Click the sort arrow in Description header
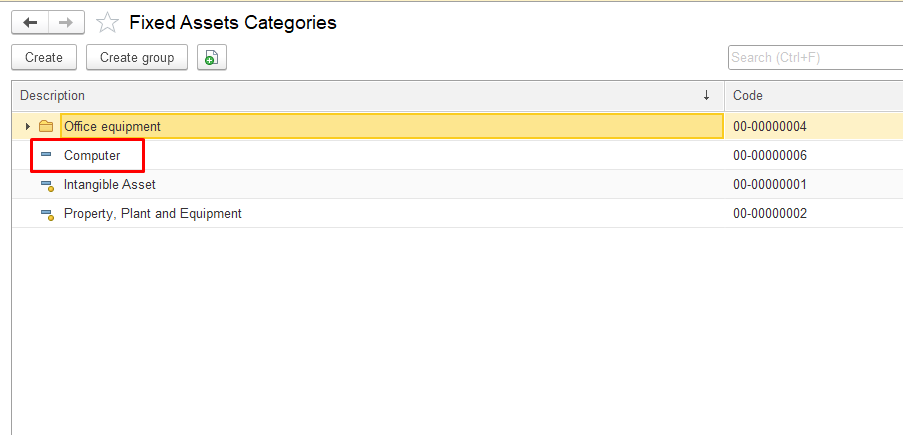The image size is (903, 435). (x=706, y=96)
